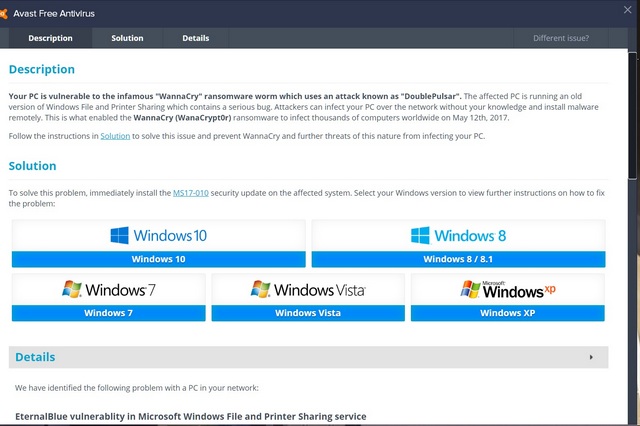Click the Avast logo icon in title bar

[x=3, y=14]
